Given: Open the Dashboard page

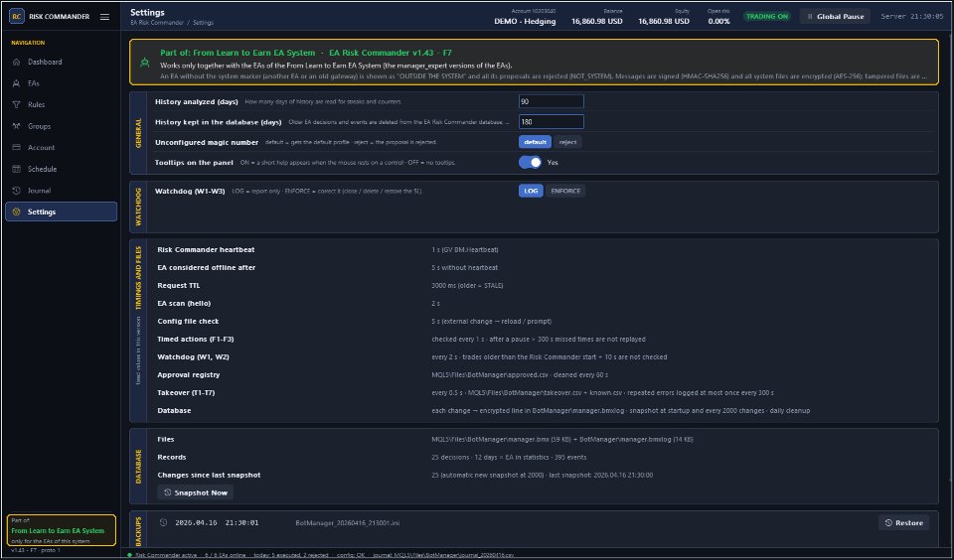Looking at the screenshot, I should coord(61,62).
